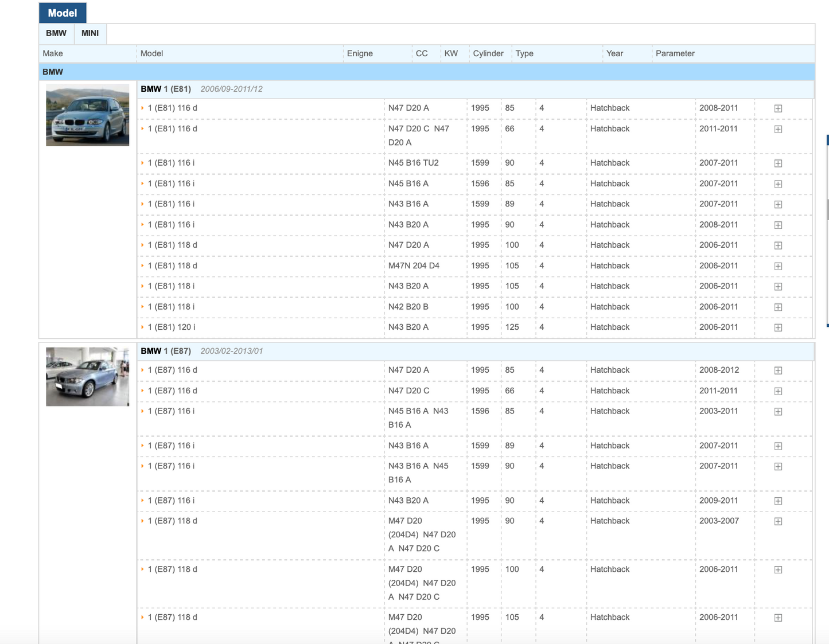
Task: Click plus icon for E81 116 i N45 B16 A row
Action: click(x=778, y=184)
